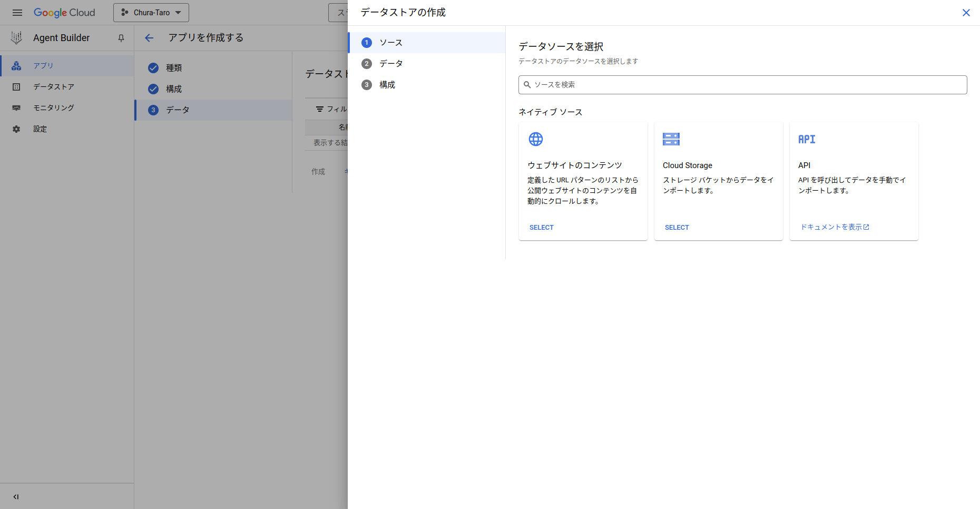Click the データソースを選択 heading

[561, 47]
